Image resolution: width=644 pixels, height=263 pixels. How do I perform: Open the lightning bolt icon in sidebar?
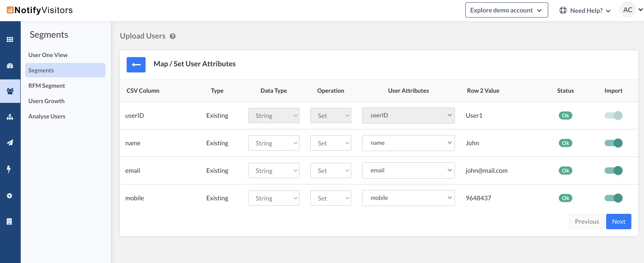(x=9, y=169)
